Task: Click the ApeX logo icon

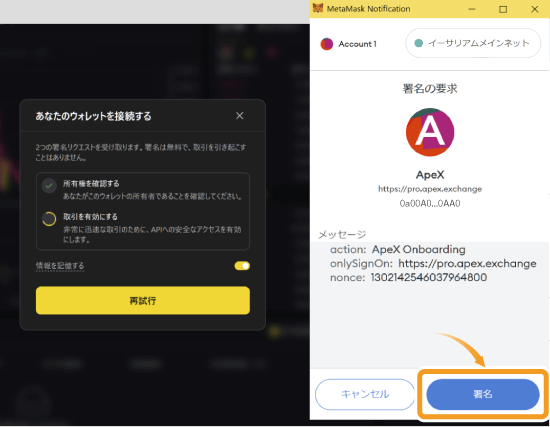Action: (x=430, y=132)
